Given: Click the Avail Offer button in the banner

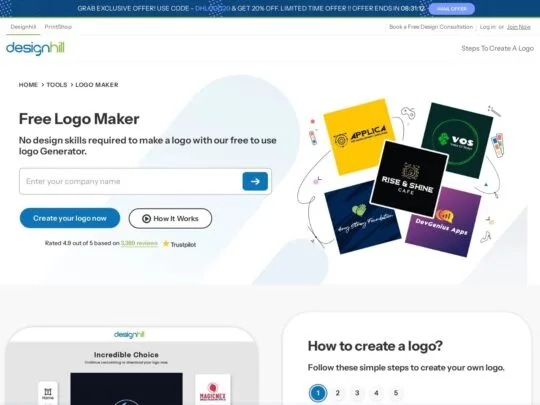Looking at the screenshot, I should [x=451, y=9].
